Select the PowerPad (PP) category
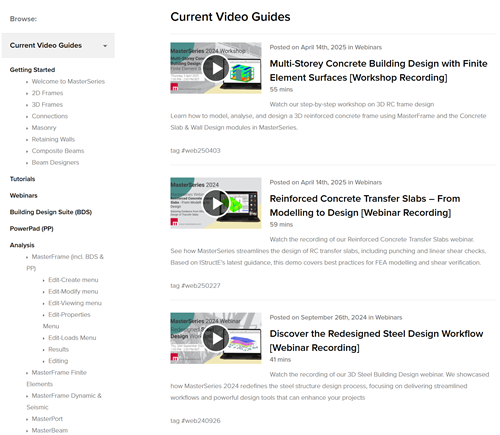Screen dimensions: 500x435 click(31, 229)
